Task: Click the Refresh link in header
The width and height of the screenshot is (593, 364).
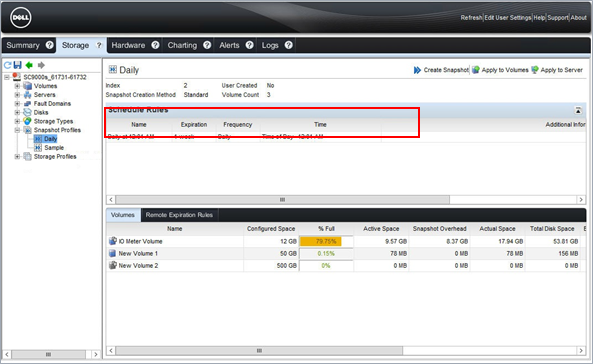Action: tap(471, 18)
